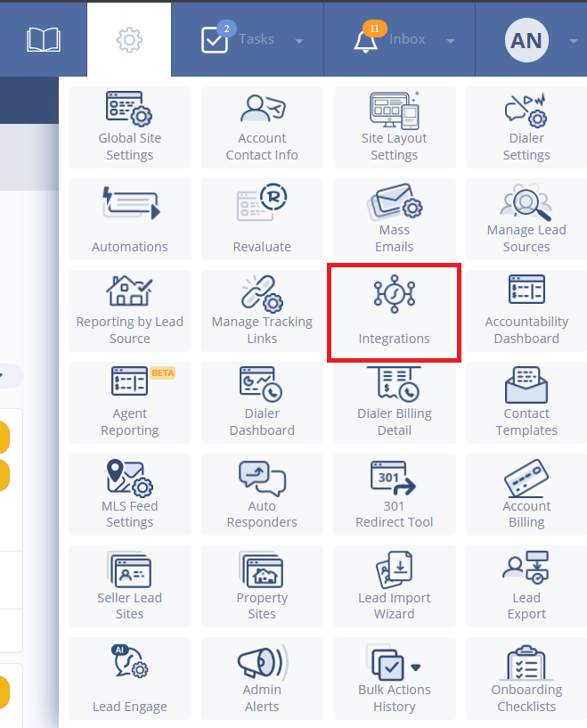This screenshot has width=587, height=728.
Task: Open the Lead Engage AI tile
Action: (x=129, y=678)
